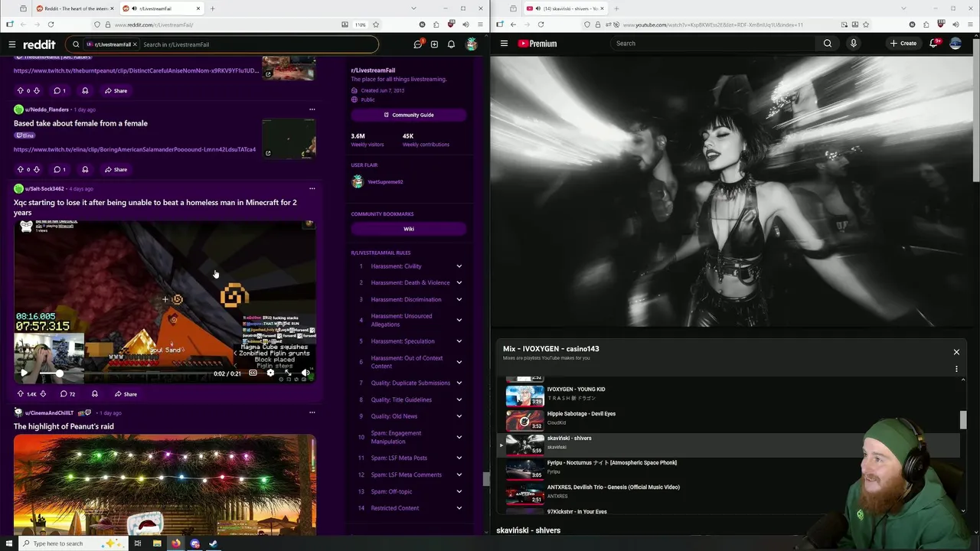Mute the Reddit video volume

pyautogui.click(x=305, y=373)
